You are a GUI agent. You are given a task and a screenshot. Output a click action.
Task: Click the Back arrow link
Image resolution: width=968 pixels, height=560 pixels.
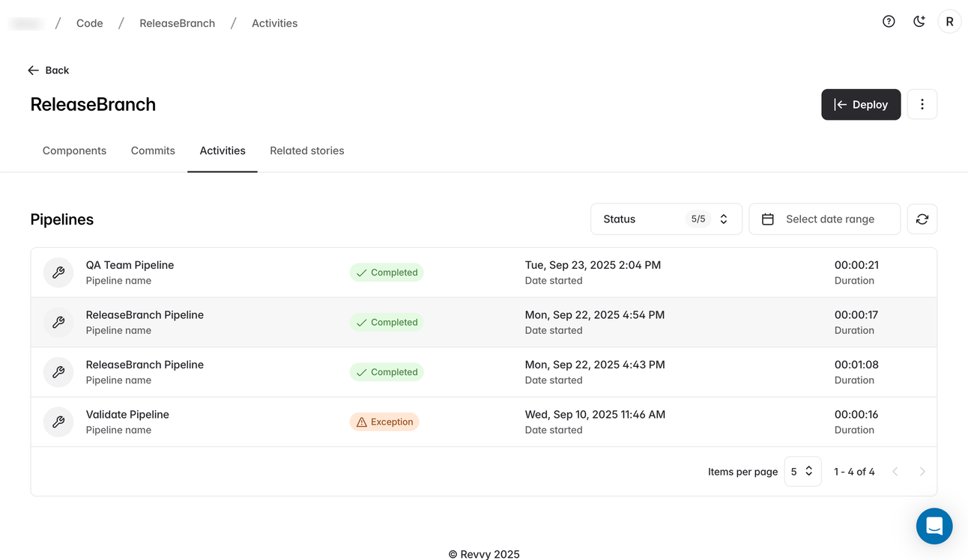(x=49, y=70)
